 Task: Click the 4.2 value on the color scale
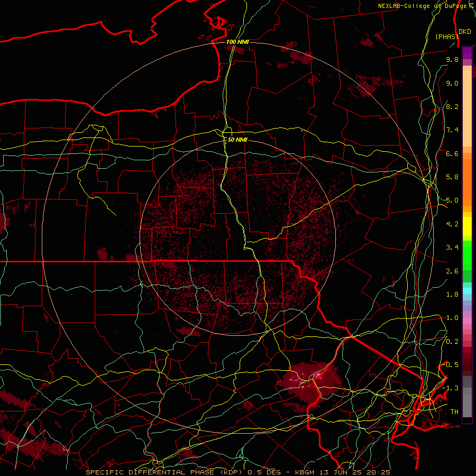452,224
